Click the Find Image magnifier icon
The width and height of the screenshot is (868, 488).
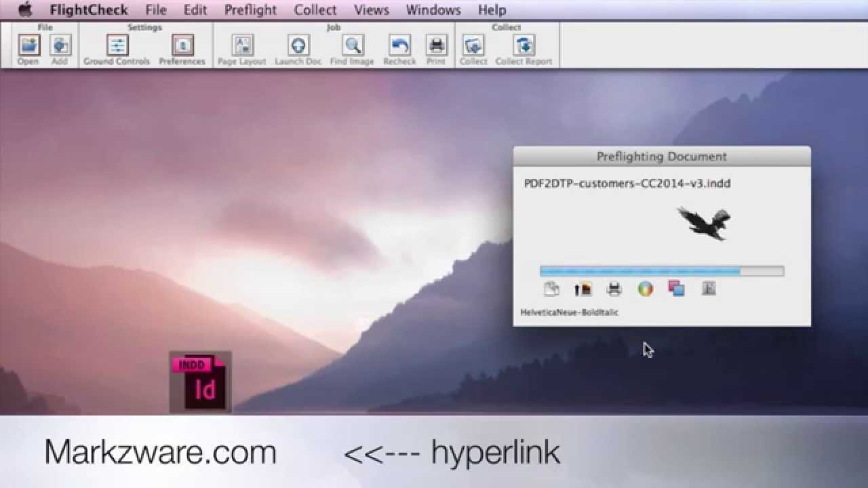click(x=352, y=45)
